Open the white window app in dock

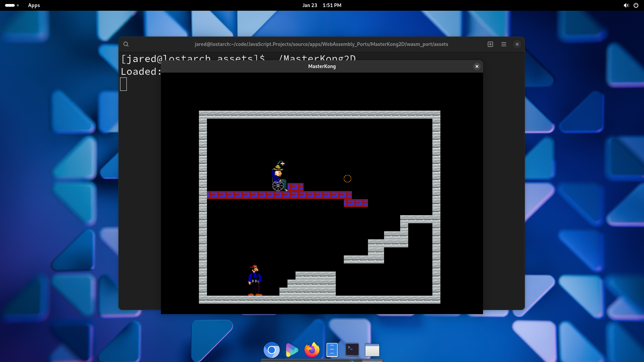point(372,350)
